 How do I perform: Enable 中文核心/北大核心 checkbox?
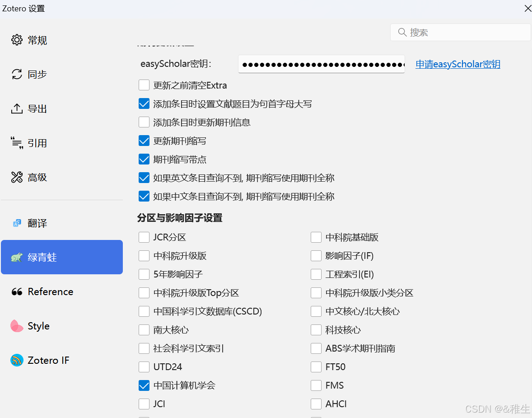316,311
